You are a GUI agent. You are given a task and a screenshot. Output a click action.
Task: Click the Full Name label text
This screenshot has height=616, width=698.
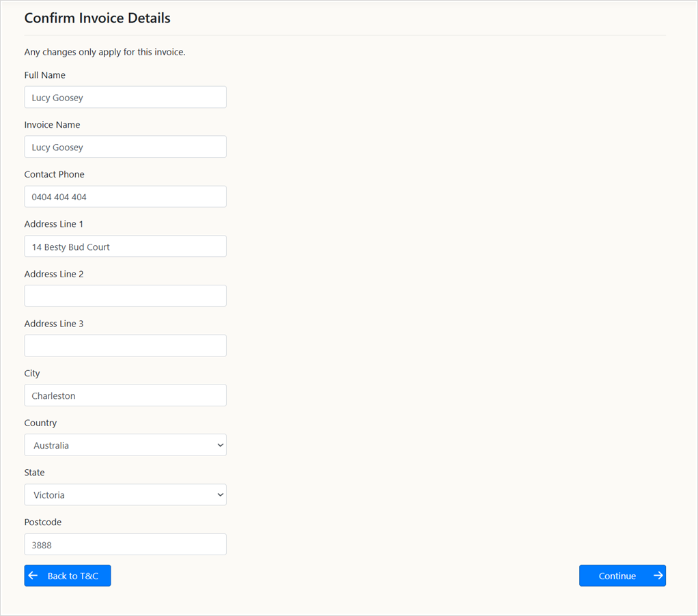tap(45, 75)
